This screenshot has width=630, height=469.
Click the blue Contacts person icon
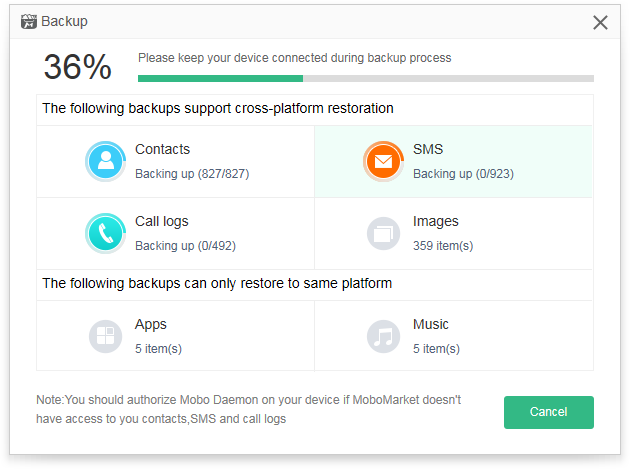pos(105,161)
